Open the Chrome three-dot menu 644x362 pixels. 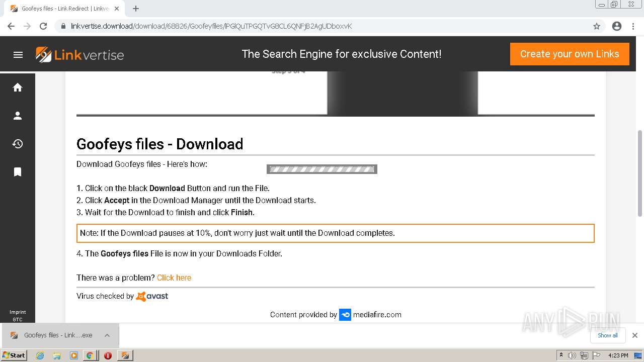coord(633,26)
